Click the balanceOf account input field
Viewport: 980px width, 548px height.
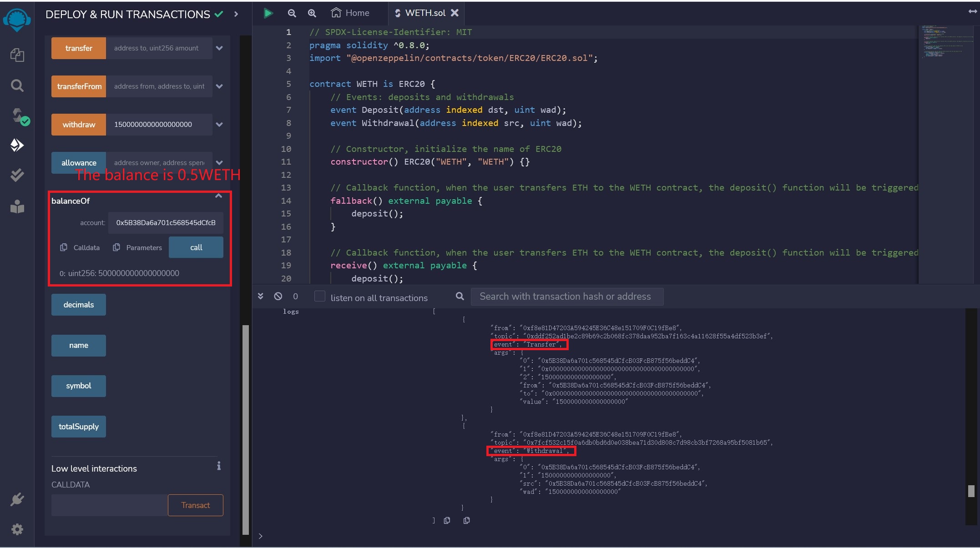[x=166, y=223]
